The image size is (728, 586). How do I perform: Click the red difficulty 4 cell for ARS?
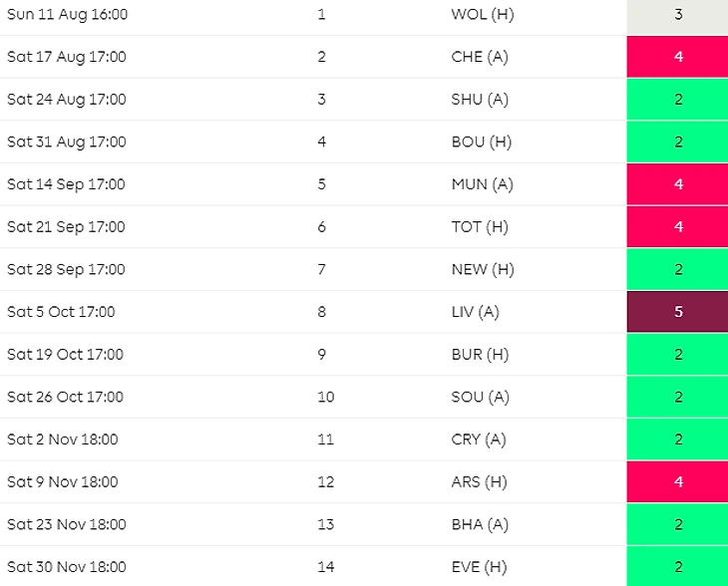[677, 482]
